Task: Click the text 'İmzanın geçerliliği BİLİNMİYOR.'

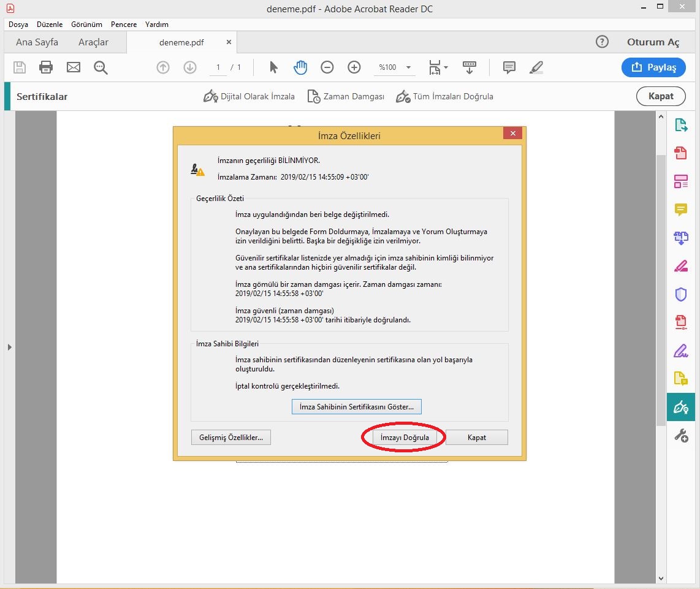Action: pyautogui.click(x=268, y=161)
